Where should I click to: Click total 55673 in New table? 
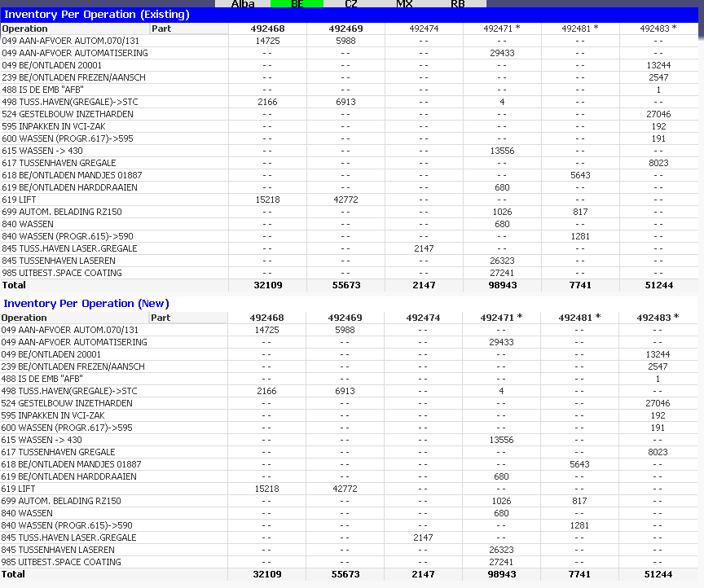(345, 574)
